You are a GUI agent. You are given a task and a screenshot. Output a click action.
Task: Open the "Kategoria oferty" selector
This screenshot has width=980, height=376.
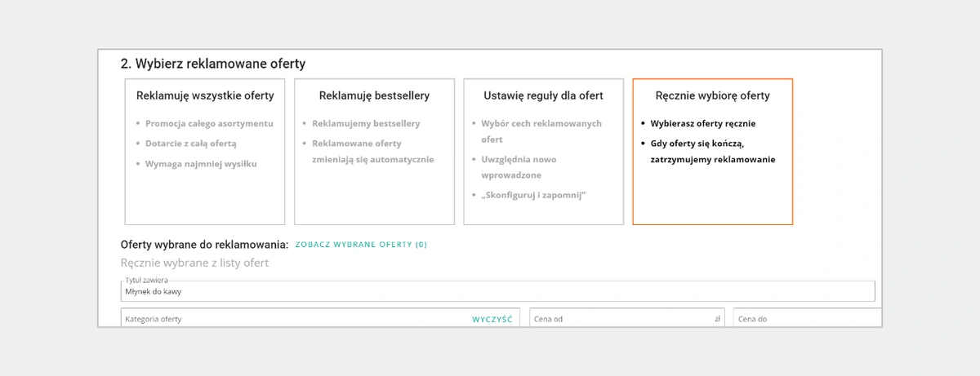[x=294, y=319]
